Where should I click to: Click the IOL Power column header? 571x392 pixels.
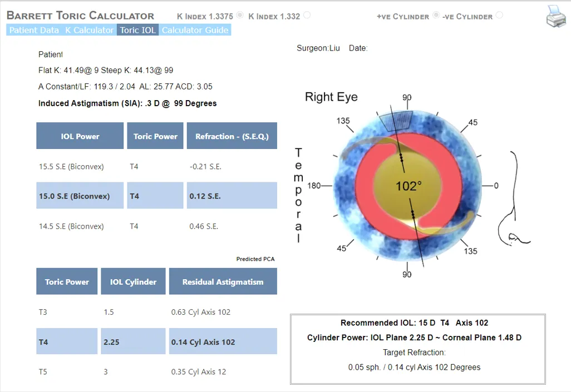coord(80,136)
